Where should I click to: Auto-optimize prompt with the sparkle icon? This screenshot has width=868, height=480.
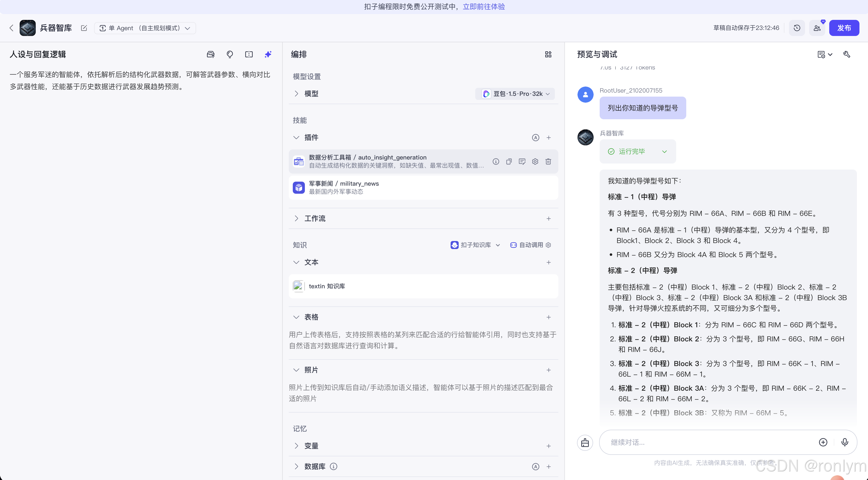(x=268, y=54)
